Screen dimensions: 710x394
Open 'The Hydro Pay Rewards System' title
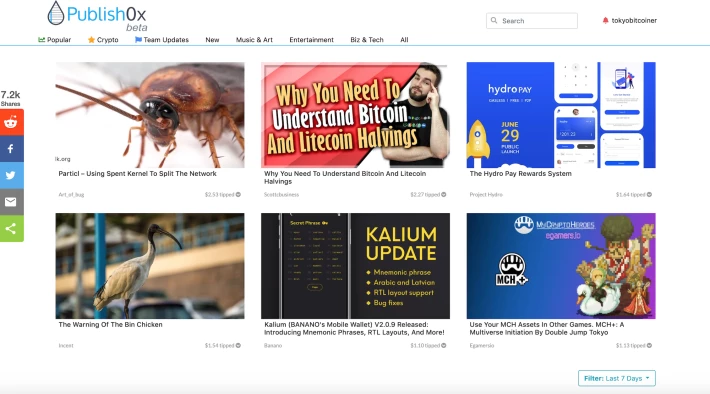coord(520,173)
